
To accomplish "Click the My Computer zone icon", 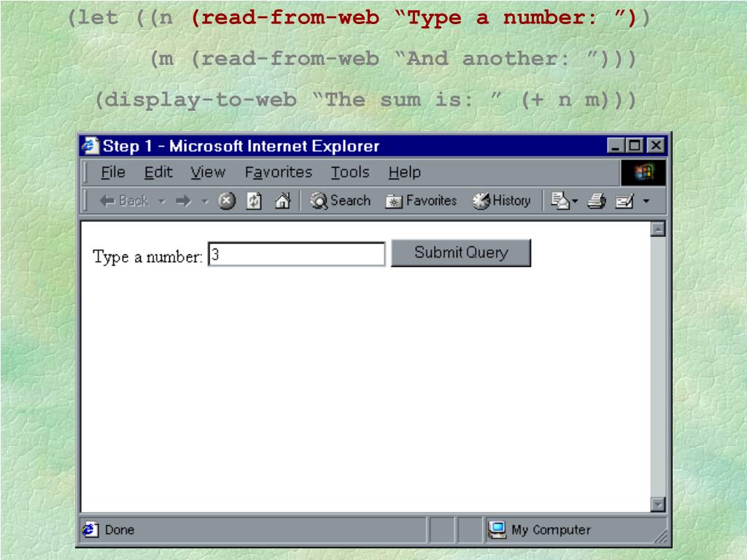I will click(497, 529).
